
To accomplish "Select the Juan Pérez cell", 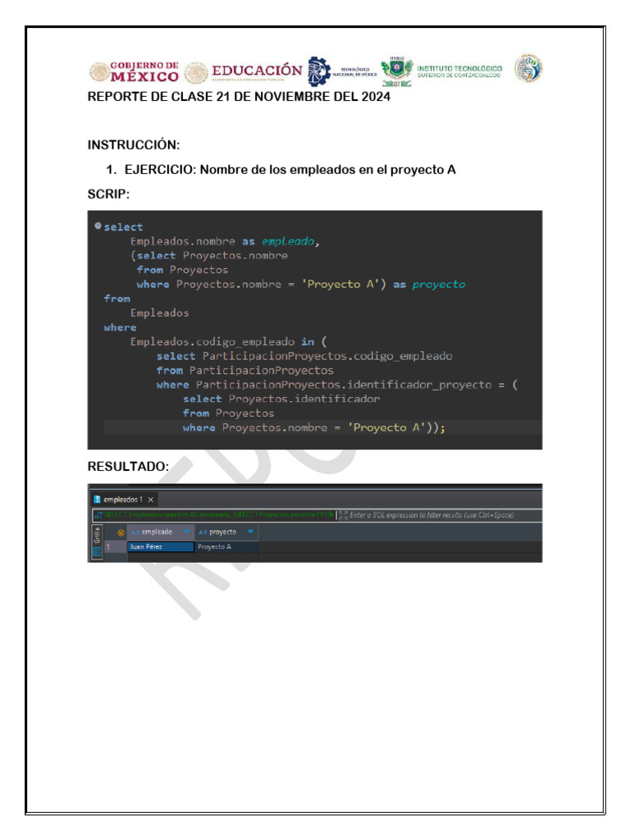I will [x=161, y=546].
